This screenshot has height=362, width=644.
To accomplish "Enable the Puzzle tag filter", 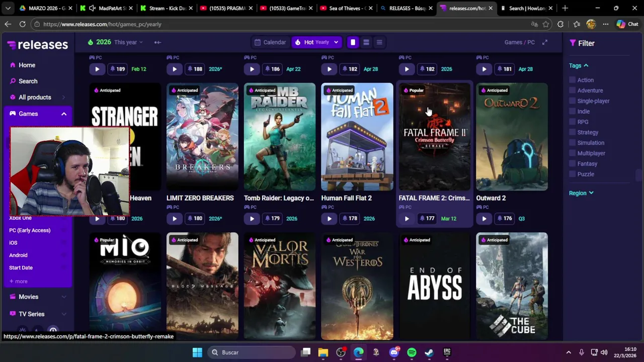I will click(x=573, y=174).
